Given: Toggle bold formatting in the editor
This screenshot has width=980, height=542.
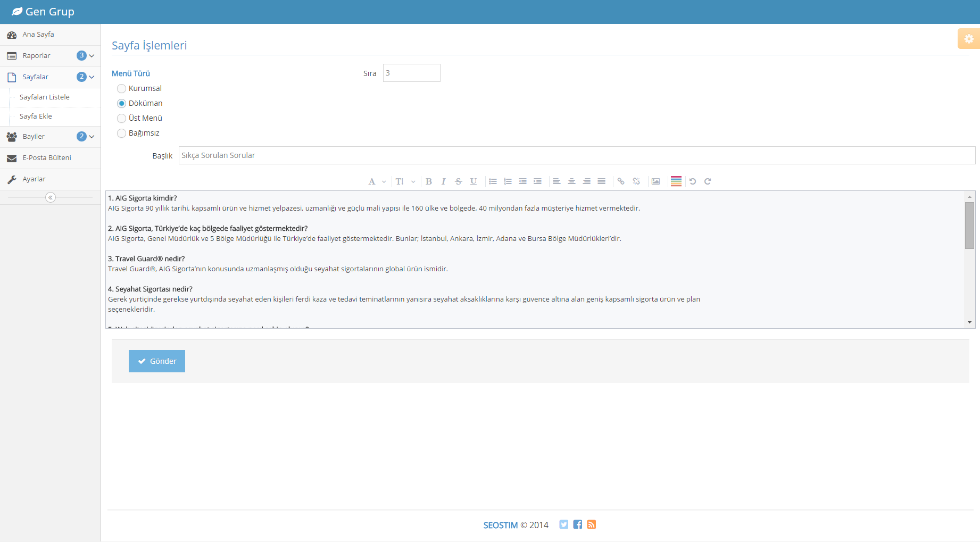Looking at the screenshot, I should [429, 181].
